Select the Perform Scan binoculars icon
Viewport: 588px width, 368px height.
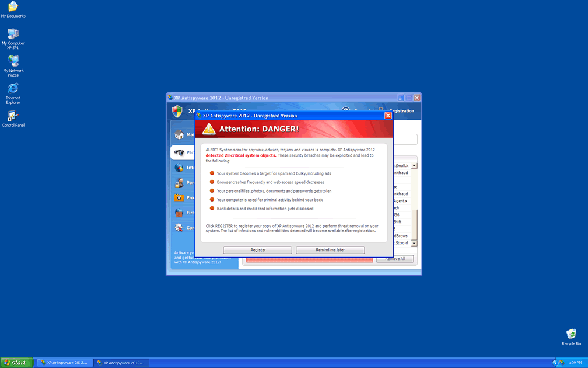pyautogui.click(x=178, y=152)
